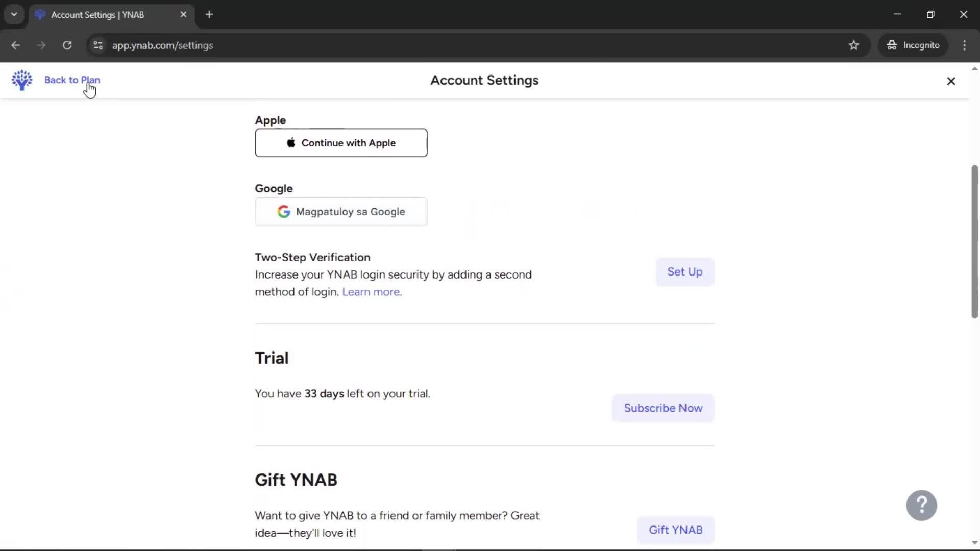Close the Account Settings browser tab
Image resolution: width=980 pixels, height=551 pixels.
(x=183, y=15)
